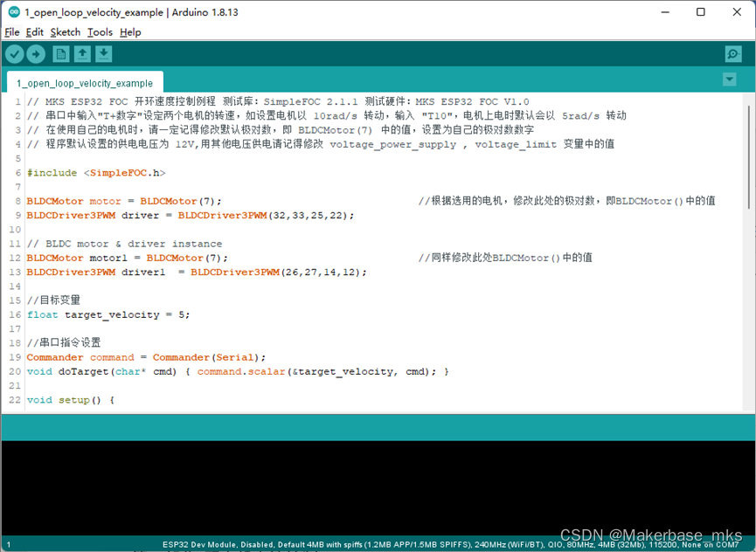
Task: Close the Arduino IDE window
Action: [737, 12]
